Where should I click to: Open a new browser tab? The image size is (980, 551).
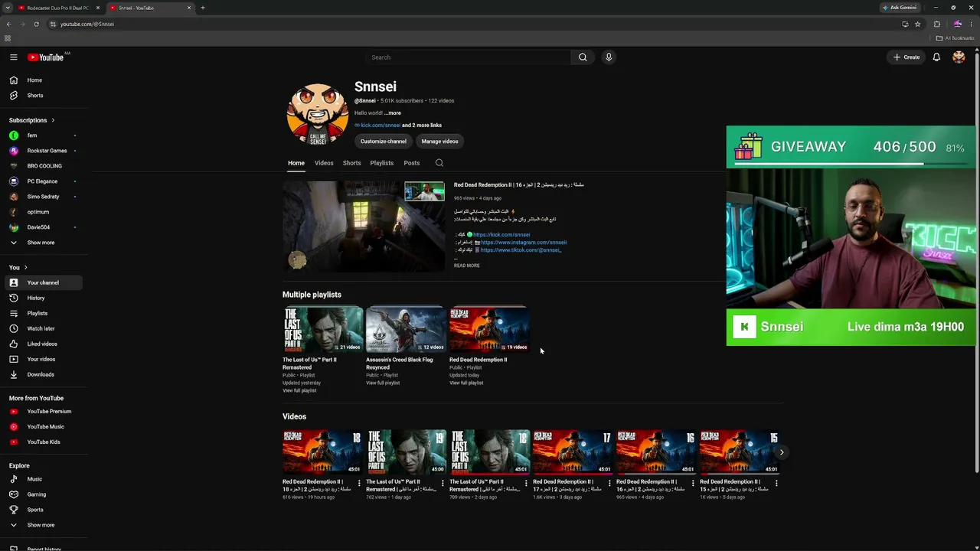pos(203,8)
